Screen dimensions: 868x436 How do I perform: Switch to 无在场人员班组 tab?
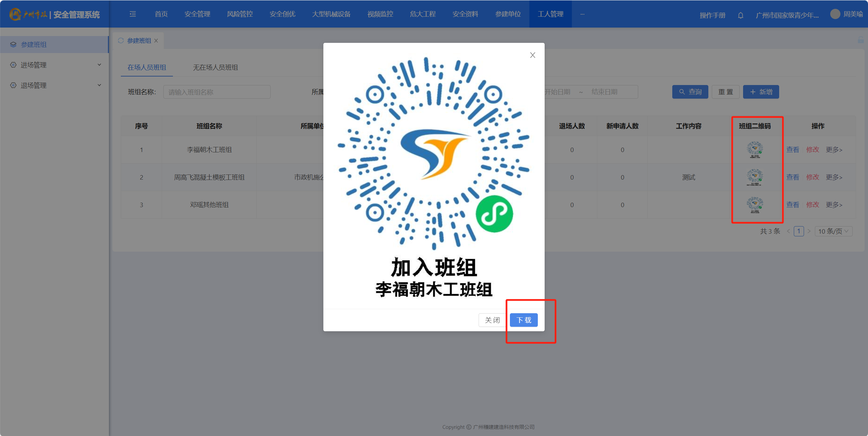pos(215,67)
